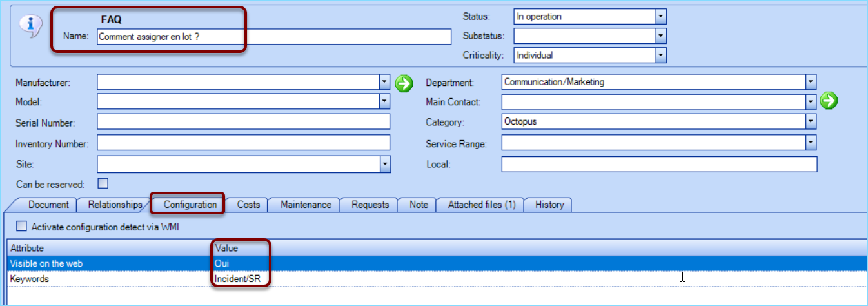Click green arrow beside Main Contact field
The height and width of the screenshot is (306, 868).
[829, 101]
